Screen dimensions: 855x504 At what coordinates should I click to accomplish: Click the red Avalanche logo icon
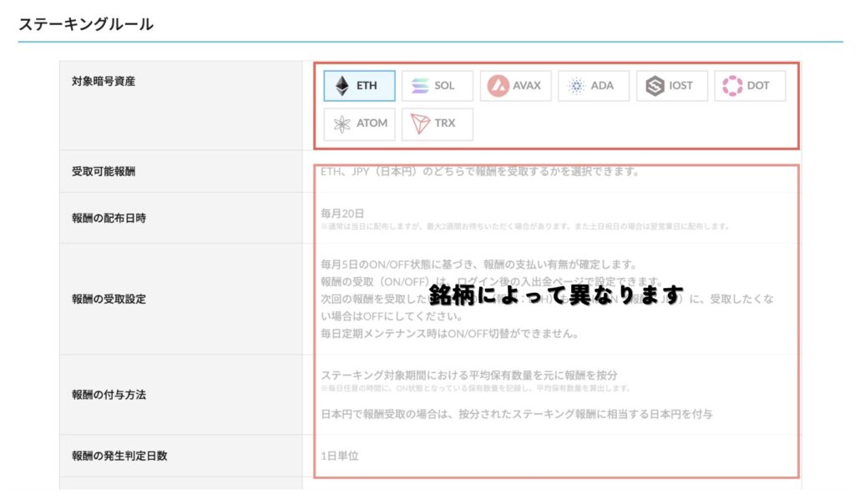(x=498, y=86)
